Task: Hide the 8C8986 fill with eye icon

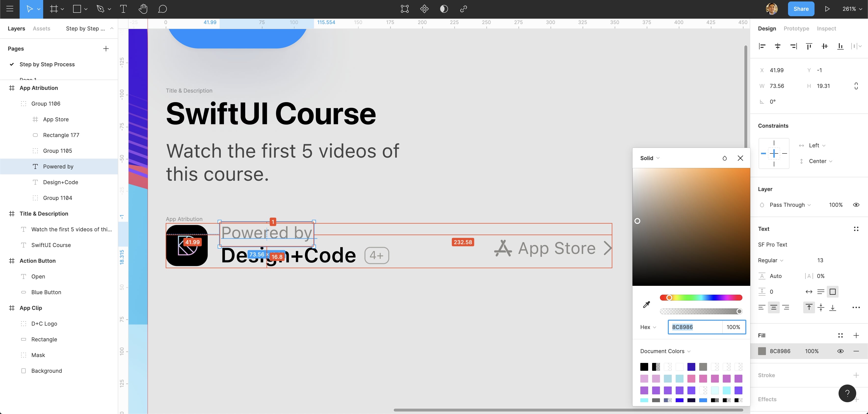Action: click(840, 351)
